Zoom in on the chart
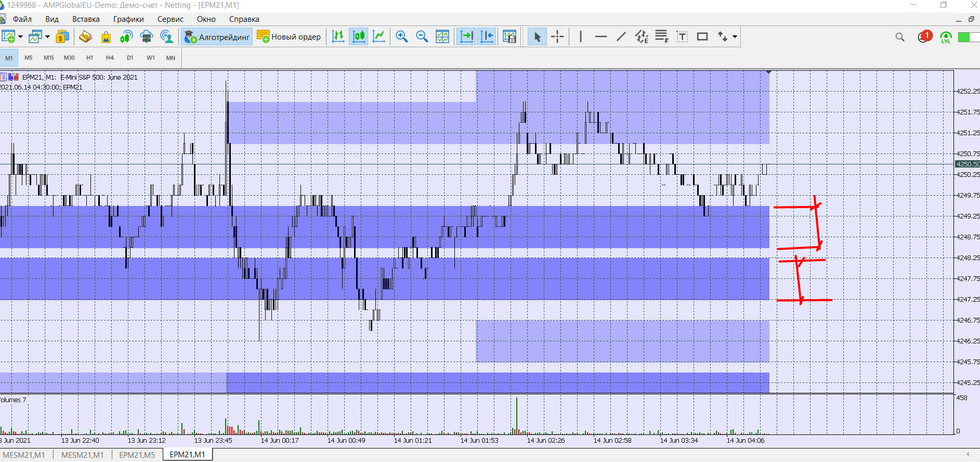 [x=401, y=36]
